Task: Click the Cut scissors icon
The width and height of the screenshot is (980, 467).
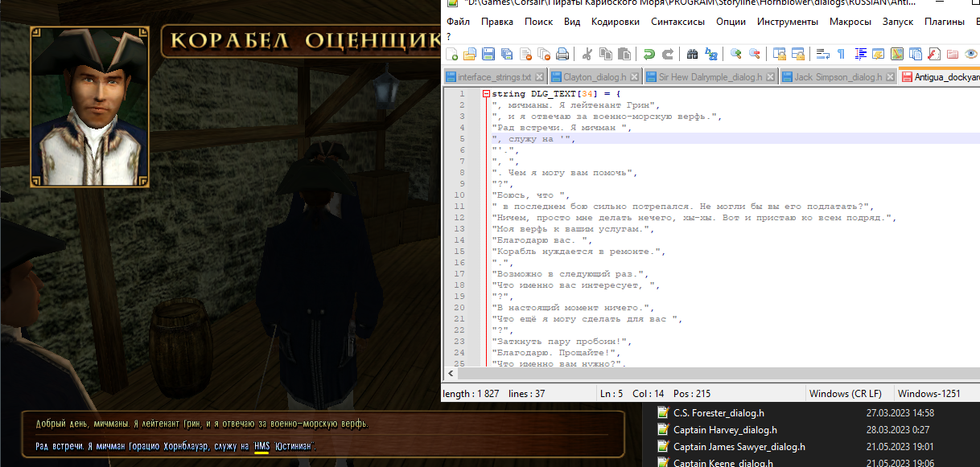Action: [x=587, y=55]
